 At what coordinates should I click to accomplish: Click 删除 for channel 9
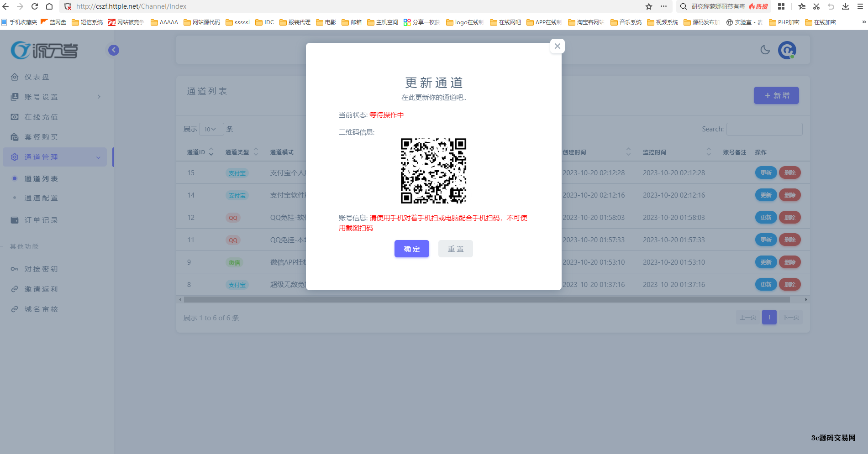click(x=790, y=262)
